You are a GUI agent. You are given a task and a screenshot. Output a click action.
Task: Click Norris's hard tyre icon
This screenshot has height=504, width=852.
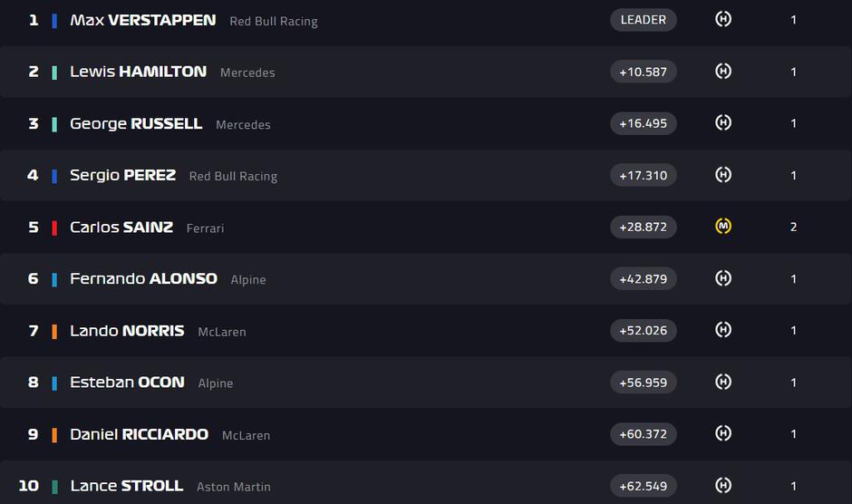723,330
